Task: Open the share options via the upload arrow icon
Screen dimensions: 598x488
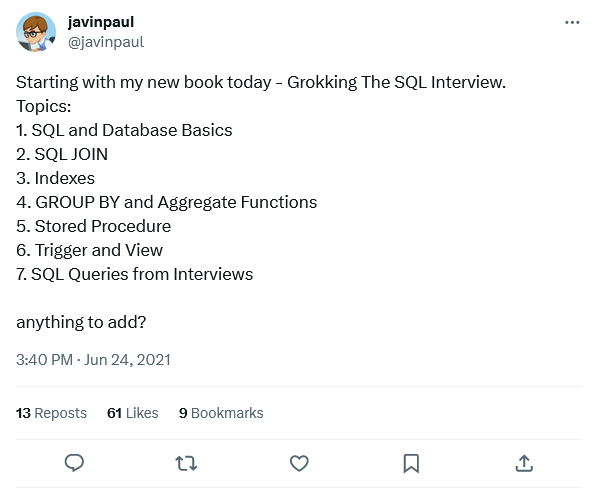Action: pos(524,463)
